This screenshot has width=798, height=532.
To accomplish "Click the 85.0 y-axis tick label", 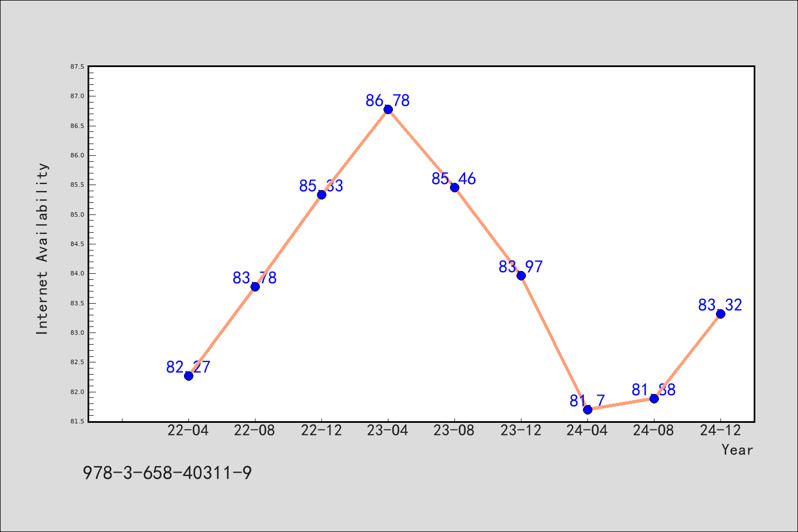I will [78, 214].
